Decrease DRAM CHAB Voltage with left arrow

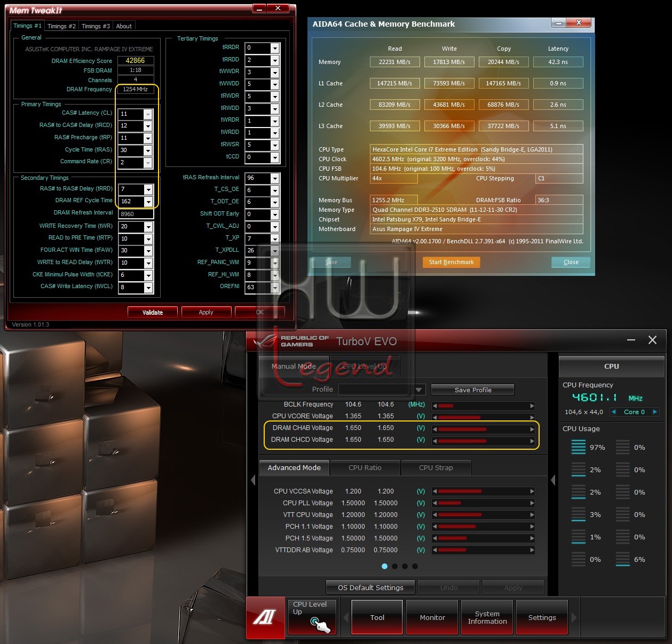[434, 429]
